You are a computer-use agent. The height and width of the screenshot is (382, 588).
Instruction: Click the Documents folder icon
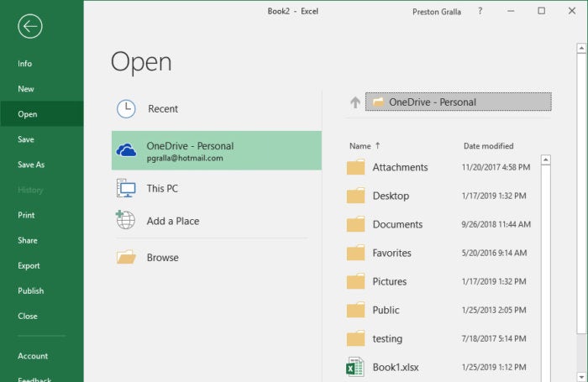355,224
